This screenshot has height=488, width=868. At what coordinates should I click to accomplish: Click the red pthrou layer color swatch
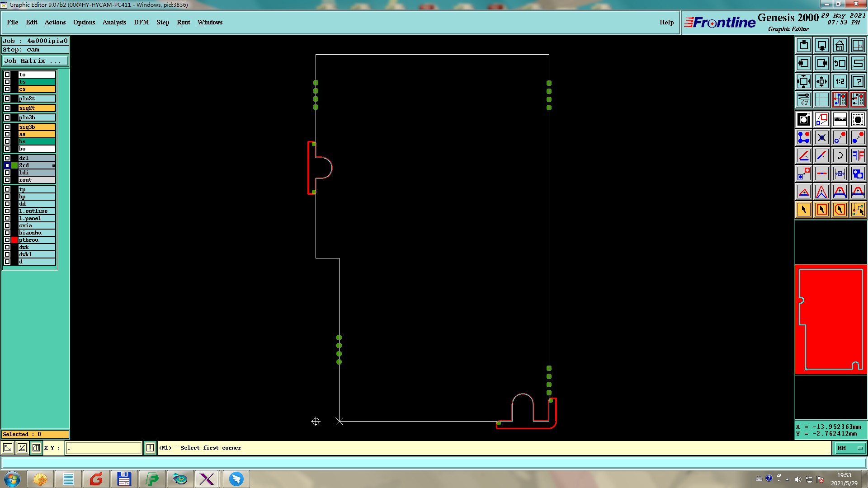point(14,240)
